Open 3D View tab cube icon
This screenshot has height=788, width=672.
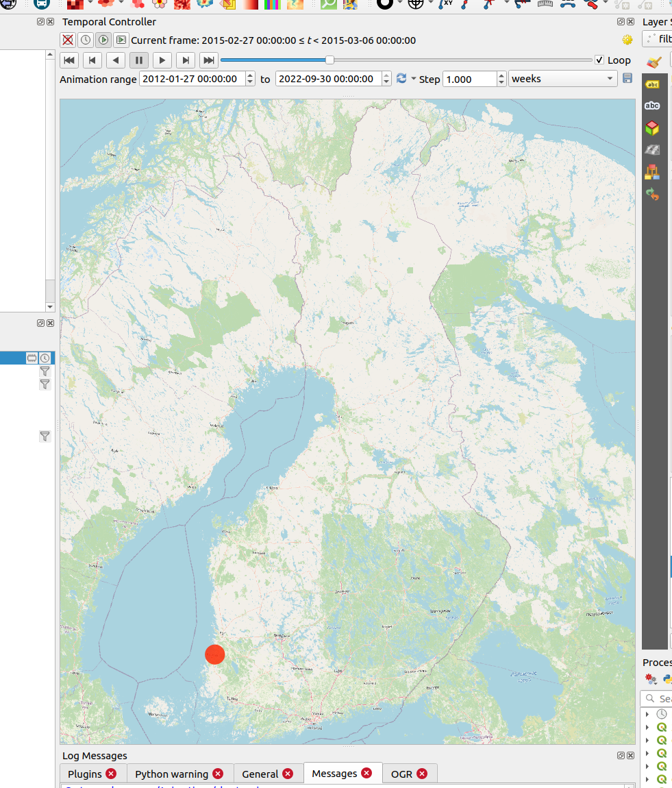pyautogui.click(x=652, y=127)
